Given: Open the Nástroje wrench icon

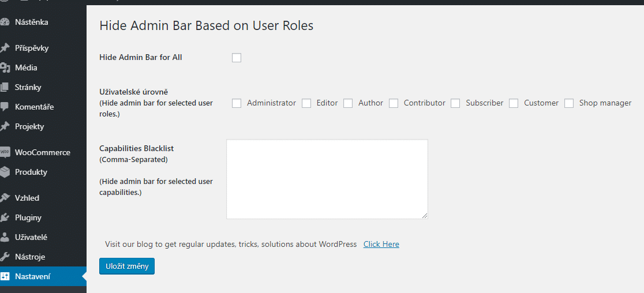Looking at the screenshot, I should click(5, 257).
